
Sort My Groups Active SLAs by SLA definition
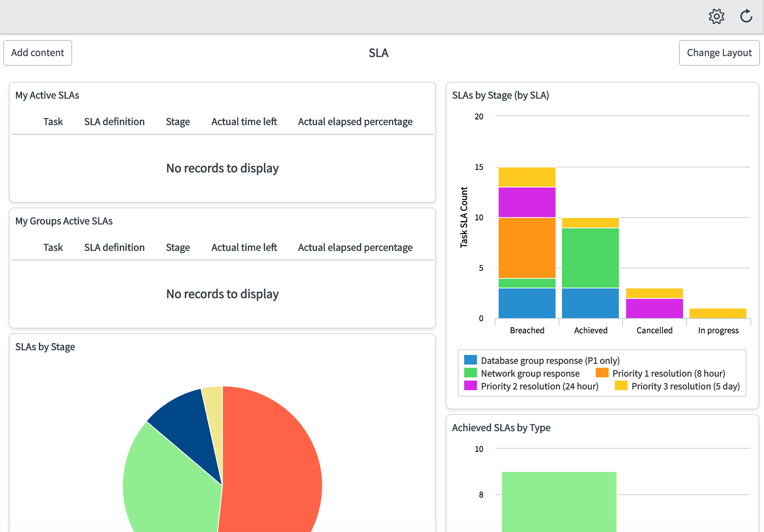[114, 247]
